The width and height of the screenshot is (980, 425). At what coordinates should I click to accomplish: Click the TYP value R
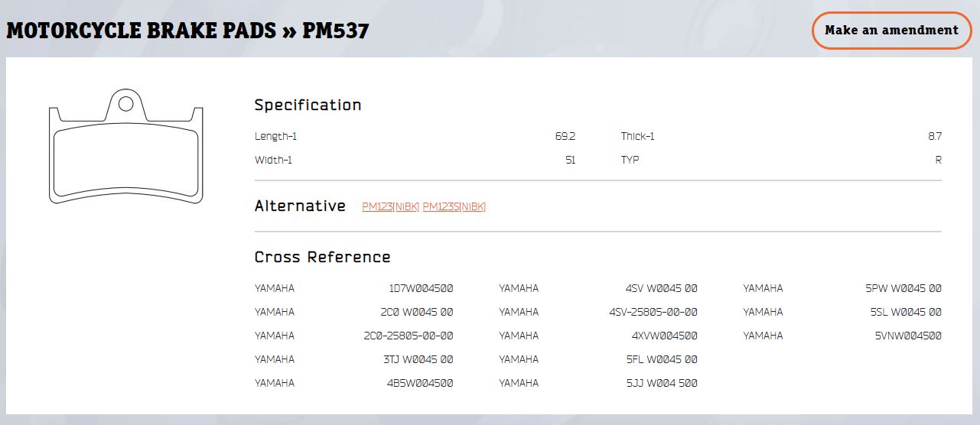938,160
